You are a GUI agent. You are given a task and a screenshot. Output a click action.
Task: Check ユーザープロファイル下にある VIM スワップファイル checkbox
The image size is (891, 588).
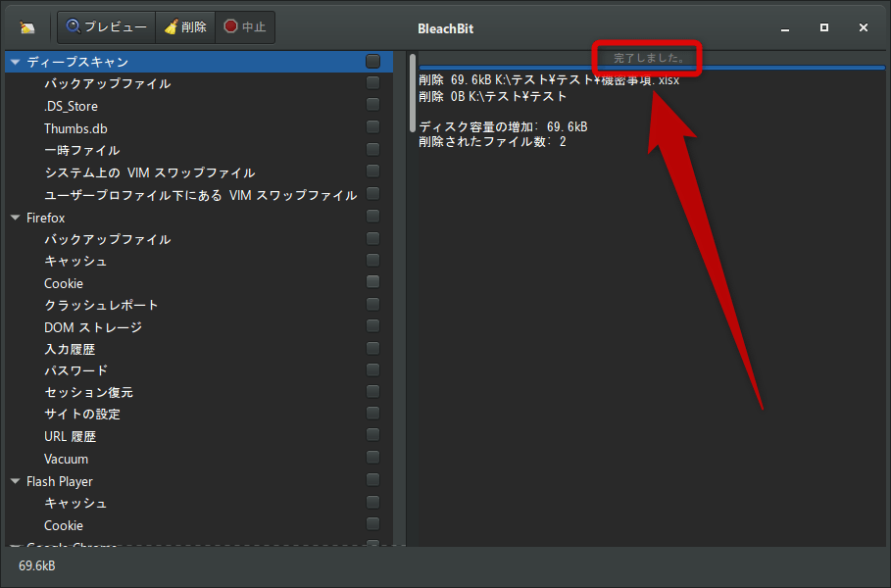pyautogui.click(x=372, y=194)
